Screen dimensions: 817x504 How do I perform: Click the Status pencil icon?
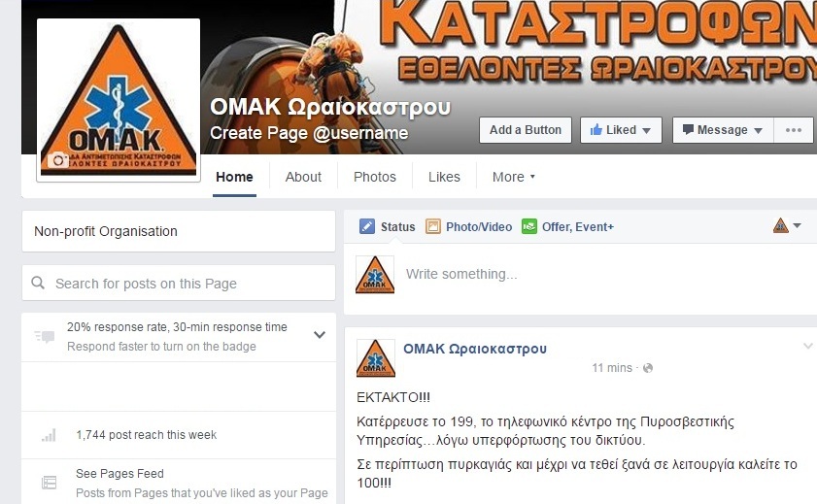[x=367, y=226]
